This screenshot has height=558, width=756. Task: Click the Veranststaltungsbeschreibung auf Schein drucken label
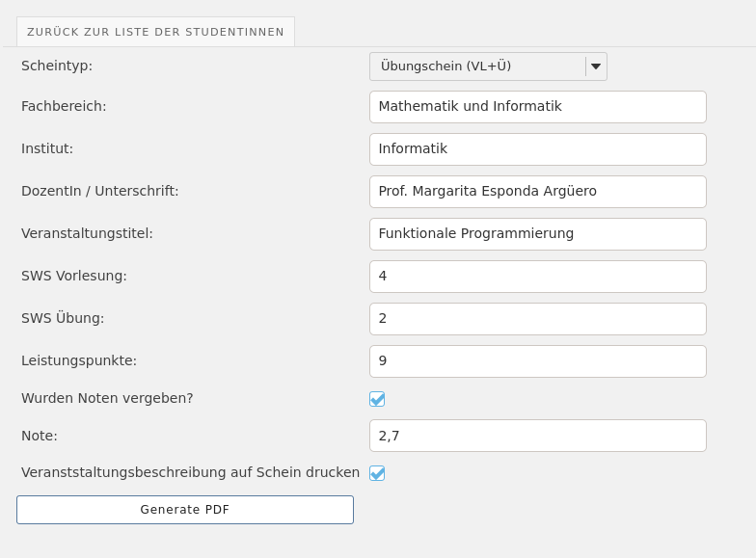coord(191,472)
